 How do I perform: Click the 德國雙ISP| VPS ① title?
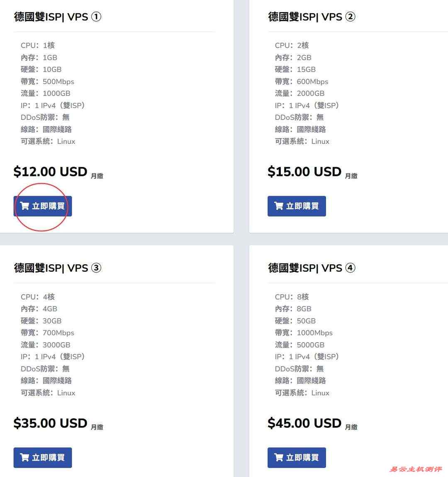coord(57,17)
